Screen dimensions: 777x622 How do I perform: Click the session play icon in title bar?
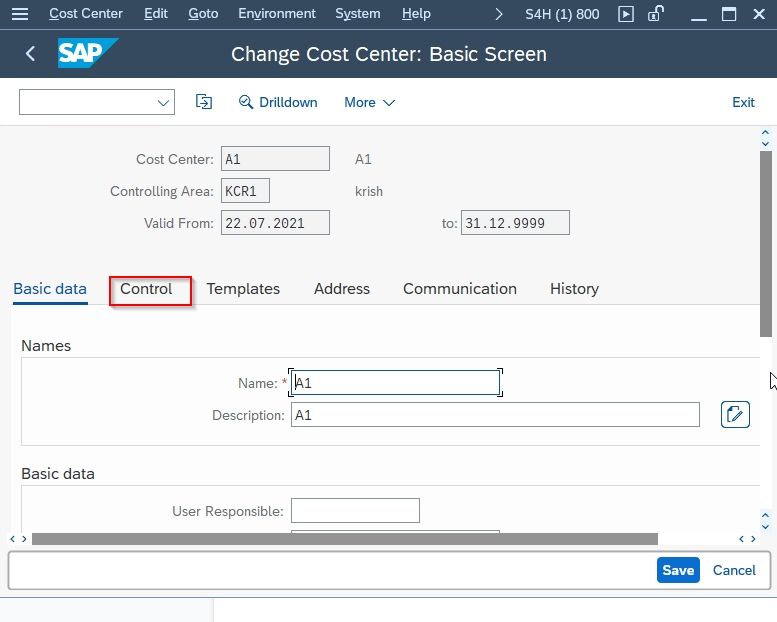point(626,14)
